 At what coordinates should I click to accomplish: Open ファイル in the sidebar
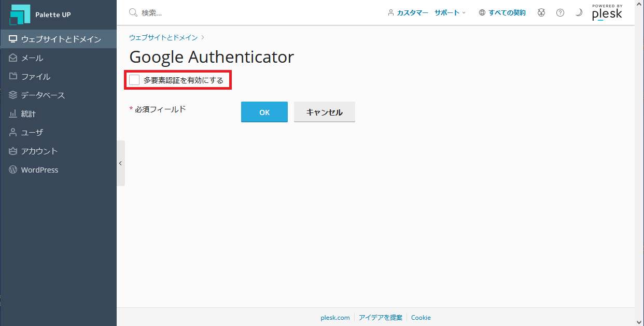(x=58, y=77)
